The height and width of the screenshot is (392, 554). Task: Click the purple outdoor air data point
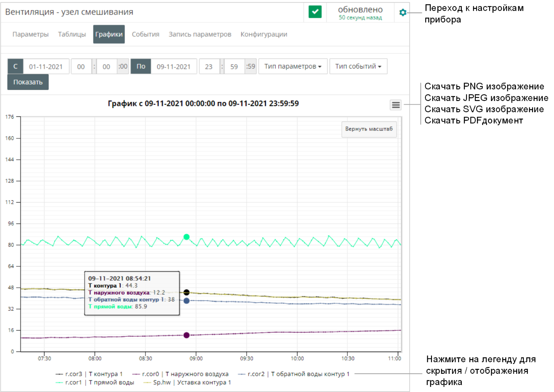pos(186,335)
